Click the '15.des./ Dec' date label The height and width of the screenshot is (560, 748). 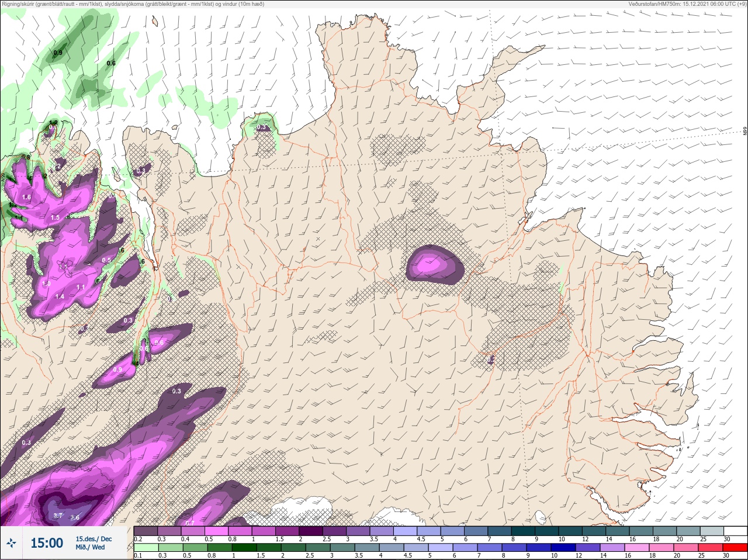pyautogui.click(x=93, y=539)
